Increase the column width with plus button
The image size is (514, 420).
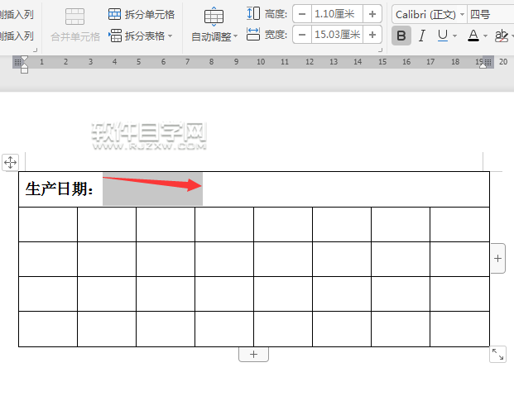pyautogui.click(x=372, y=35)
